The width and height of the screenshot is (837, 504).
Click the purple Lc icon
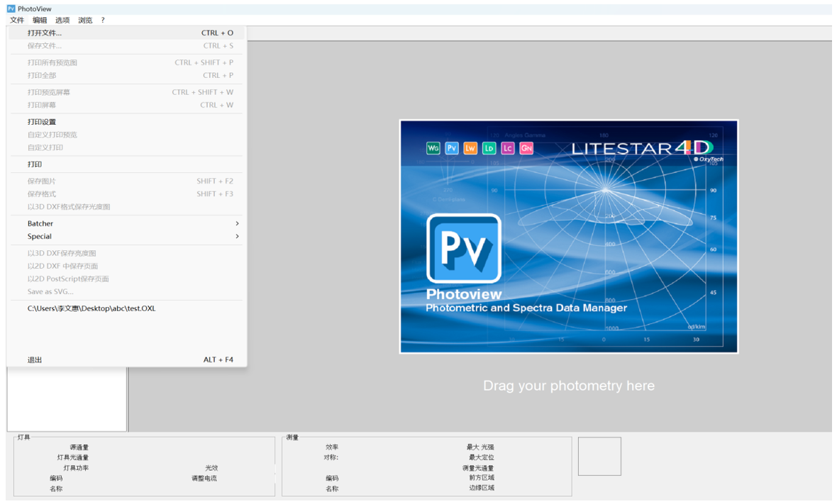[x=507, y=148]
